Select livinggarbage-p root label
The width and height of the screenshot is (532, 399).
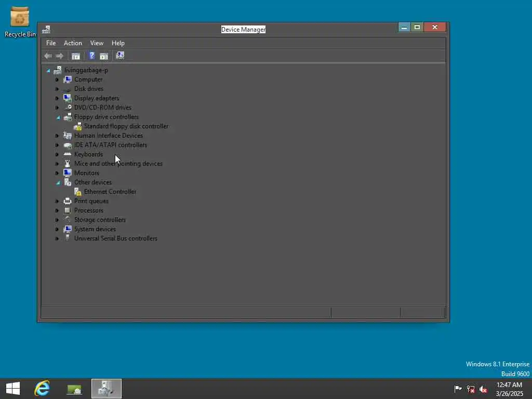(86, 70)
